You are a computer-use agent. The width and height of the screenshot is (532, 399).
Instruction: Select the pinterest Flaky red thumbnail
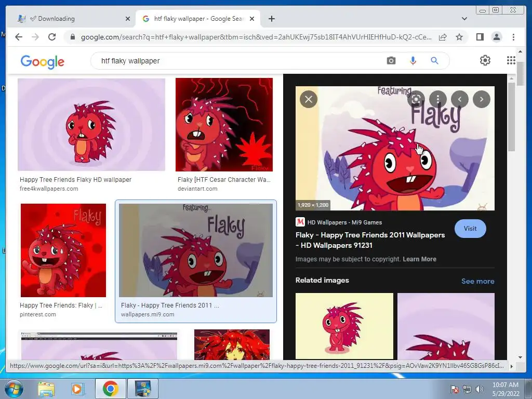tap(63, 250)
